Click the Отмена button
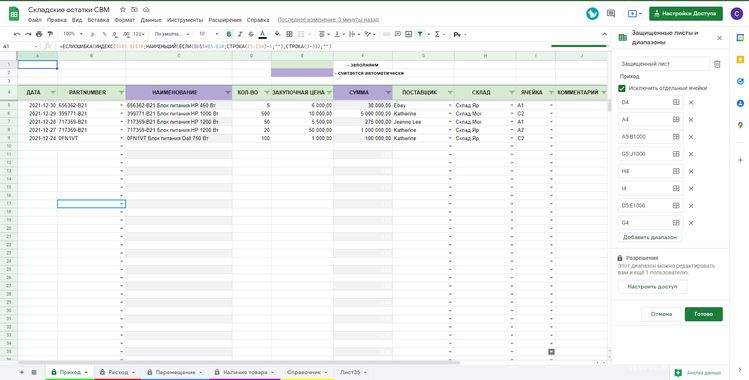Image resolution: width=749 pixels, height=380 pixels. click(661, 314)
